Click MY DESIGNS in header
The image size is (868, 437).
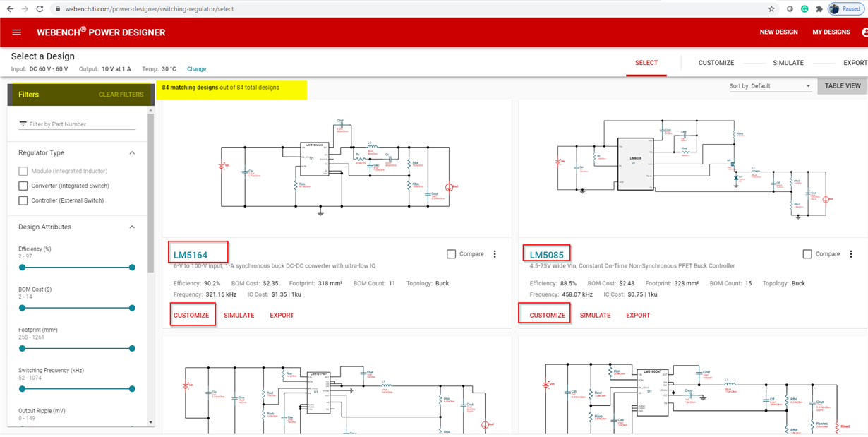pyautogui.click(x=831, y=32)
